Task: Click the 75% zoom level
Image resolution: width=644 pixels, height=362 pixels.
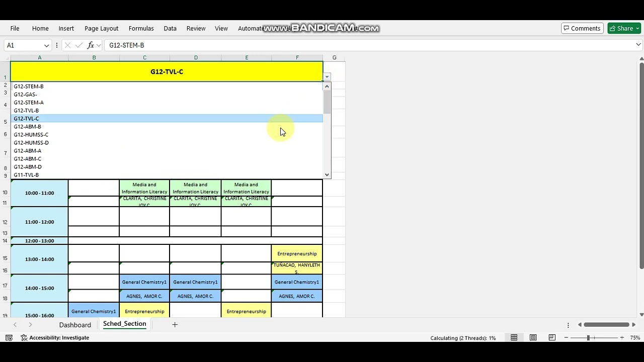Action: 635,338
